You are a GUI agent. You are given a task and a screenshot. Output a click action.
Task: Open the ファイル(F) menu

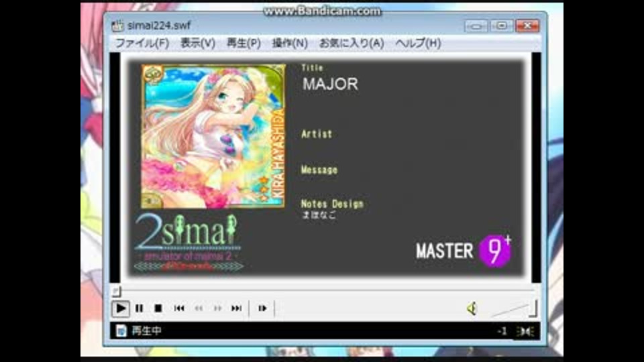coord(142,43)
